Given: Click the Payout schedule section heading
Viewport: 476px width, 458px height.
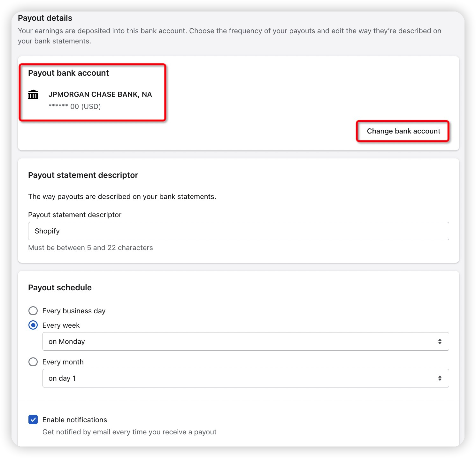Looking at the screenshot, I should coord(60,288).
